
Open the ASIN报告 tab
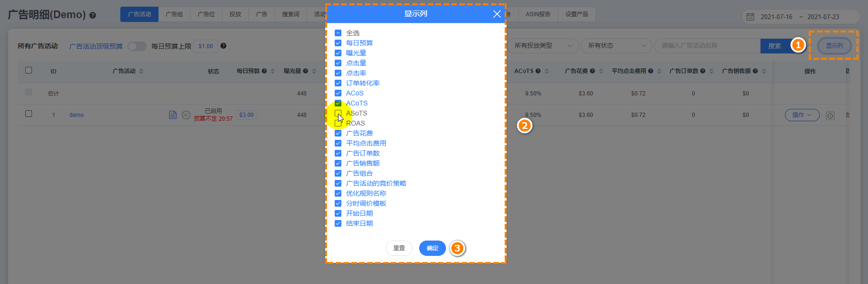[x=538, y=14]
